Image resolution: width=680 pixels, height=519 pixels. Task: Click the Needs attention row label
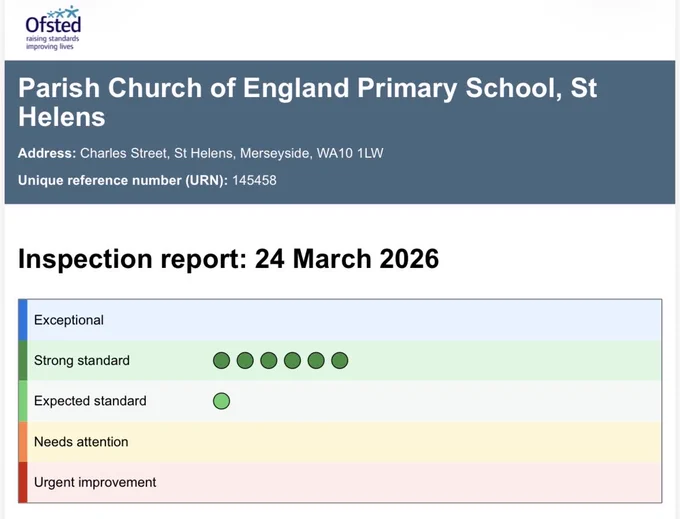pyautogui.click(x=81, y=442)
